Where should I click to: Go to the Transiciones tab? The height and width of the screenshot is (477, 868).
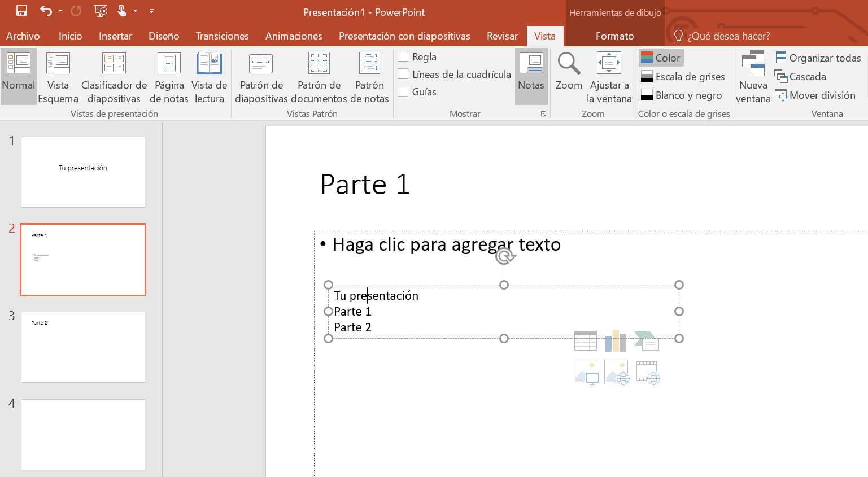pos(222,36)
